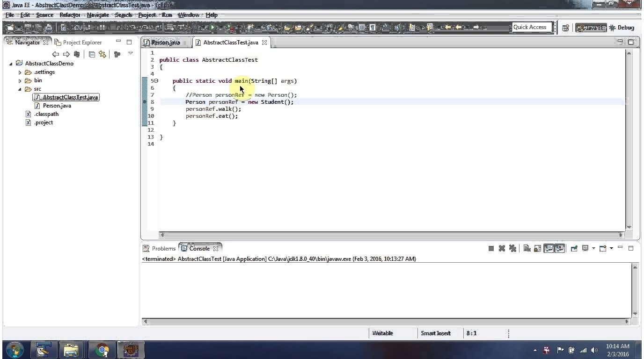The height and width of the screenshot is (359, 644).
Task: Maximize the Navigator panel
Action: (x=129, y=42)
